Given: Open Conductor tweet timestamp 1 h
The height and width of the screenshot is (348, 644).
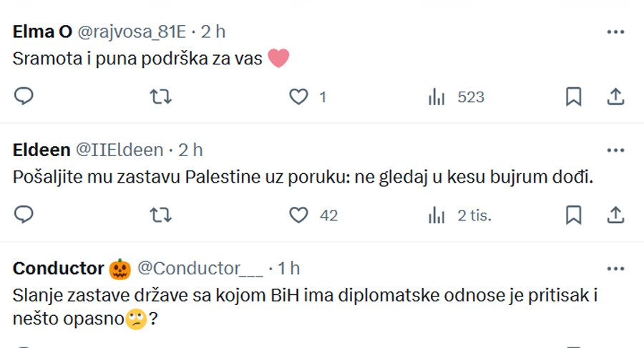Looking at the screenshot, I should pyautogui.click(x=289, y=269).
